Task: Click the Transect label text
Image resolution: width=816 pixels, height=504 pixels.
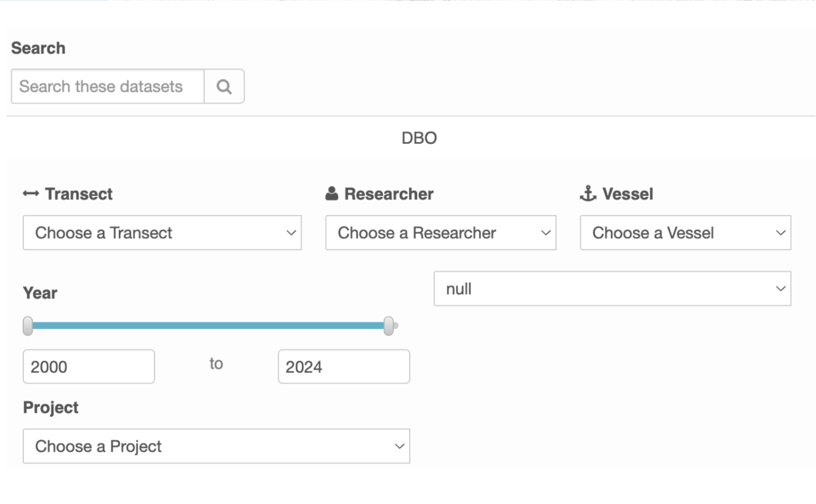Action: [x=79, y=194]
